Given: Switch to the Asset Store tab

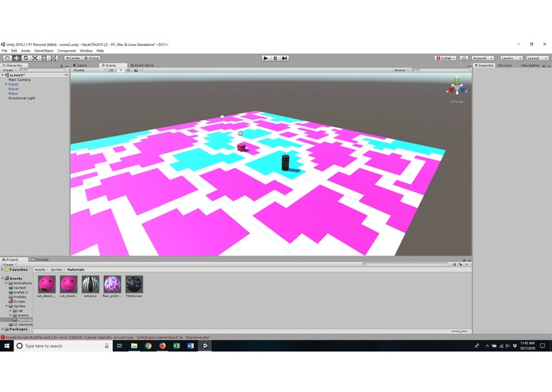Looking at the screenshot, I should 142,65.
